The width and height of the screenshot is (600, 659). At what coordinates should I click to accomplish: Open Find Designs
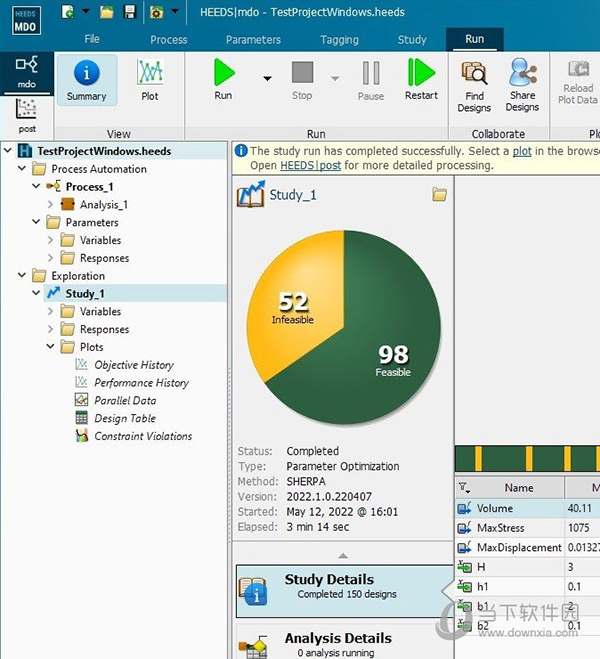[474, 87]
